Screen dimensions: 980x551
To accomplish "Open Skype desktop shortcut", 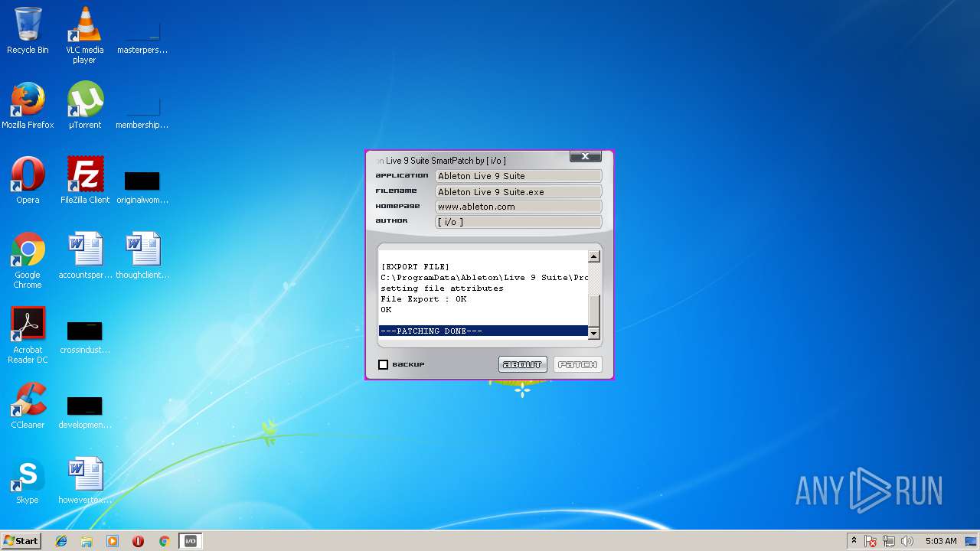I will click(28, 481).
